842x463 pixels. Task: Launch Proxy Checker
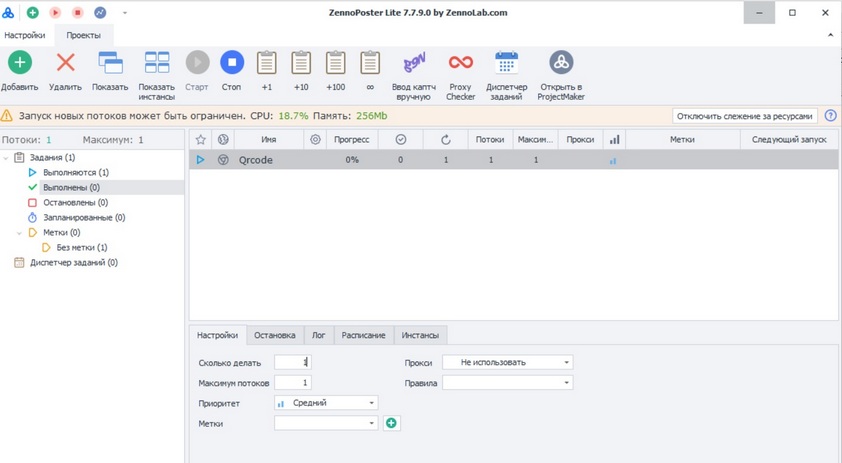461,62
